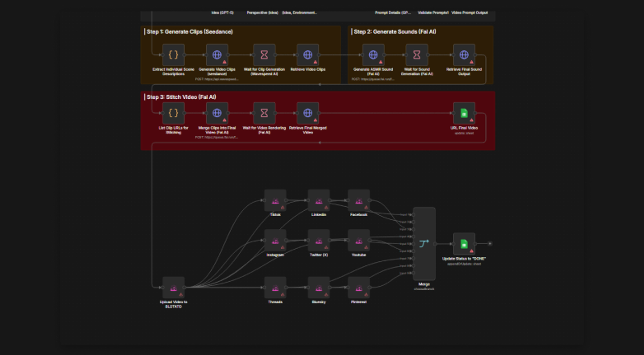Select the List Clip URLs for Stitching node

click(x=173, y=113)
